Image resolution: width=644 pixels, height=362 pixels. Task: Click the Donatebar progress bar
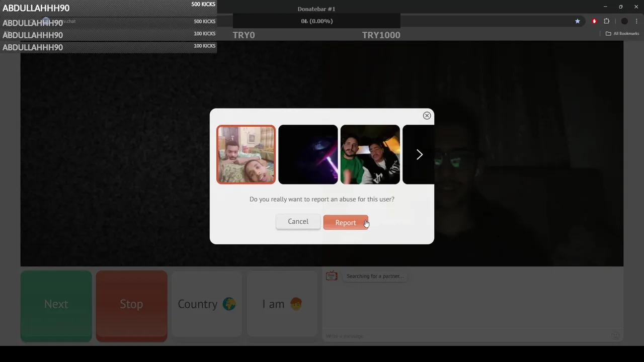(x=316, y=21)
